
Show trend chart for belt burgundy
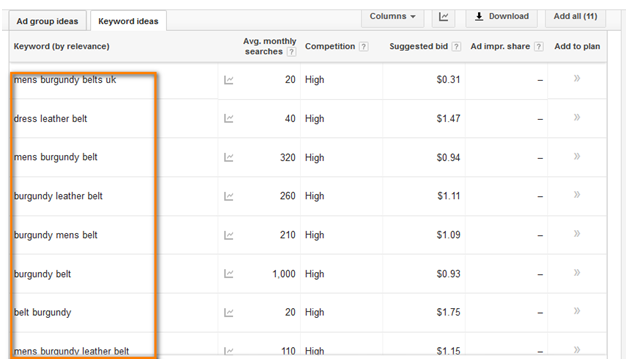[228, 313]
